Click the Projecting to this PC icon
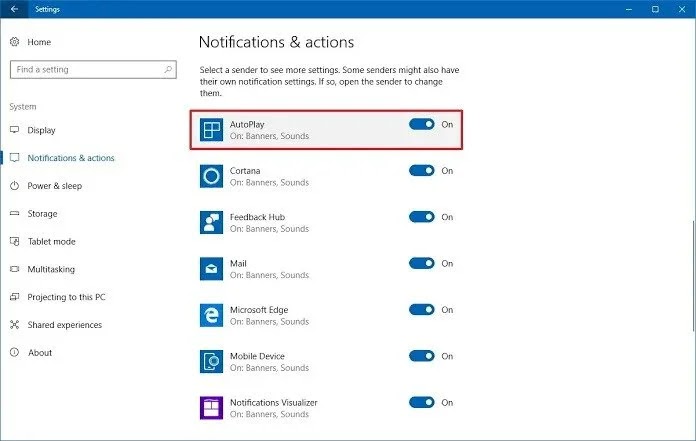696x441 pixels. 15,297
